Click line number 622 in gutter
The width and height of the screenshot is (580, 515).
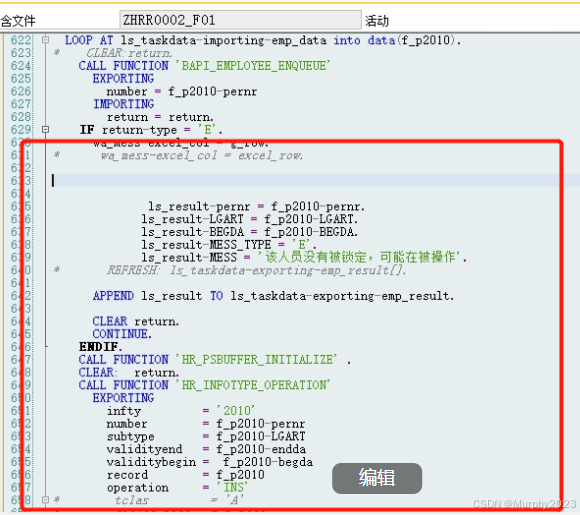21,40
